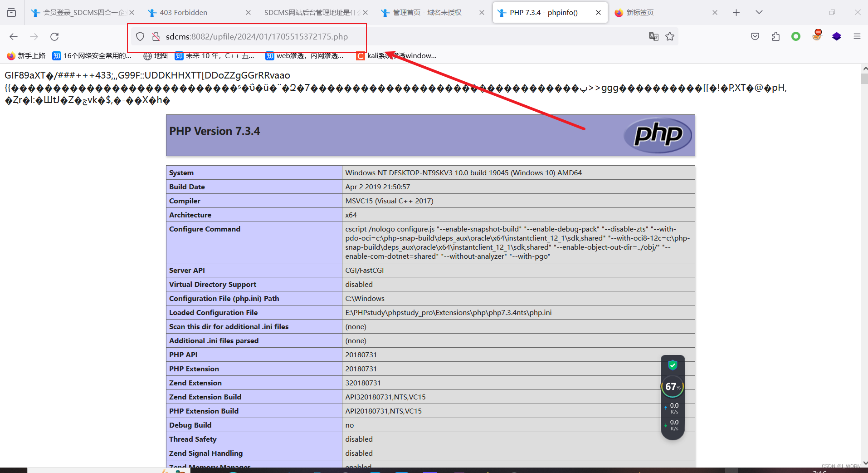Open the 16个网络安全常用的 bookmark
This screenshot has height=473, width=868.
tap(92, 56)
